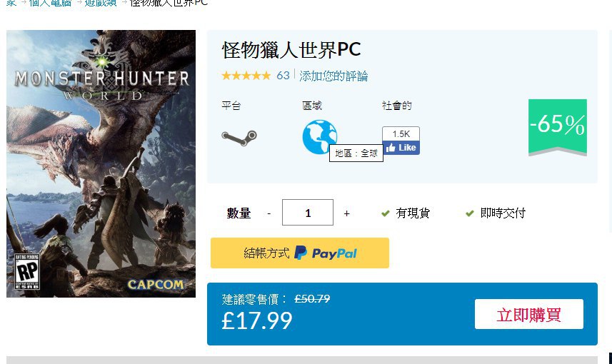Click the 63 reviews count link
Viewport: 612px width, 364px height.
283,75
